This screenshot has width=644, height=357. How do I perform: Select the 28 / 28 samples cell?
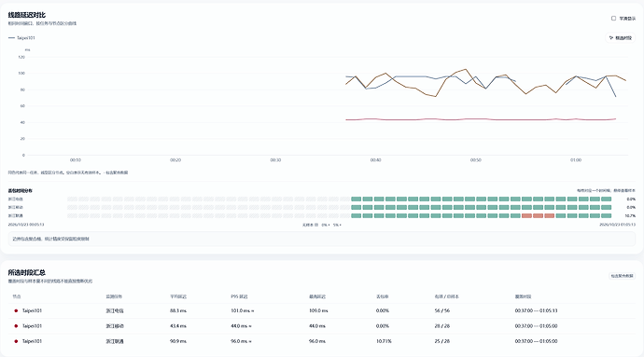click(441, 326)
